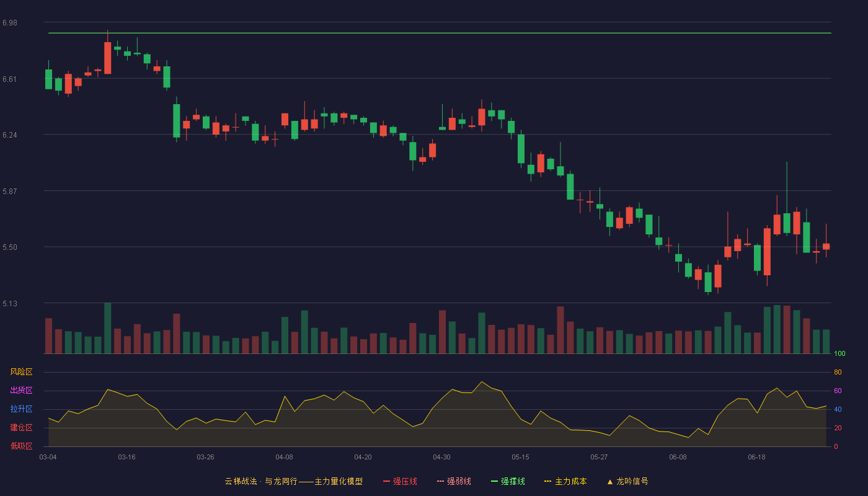Image resolution: width=868 pixels, height=496 pixels.
Task: Click the 6.98 price axis label
Action: 10,23
